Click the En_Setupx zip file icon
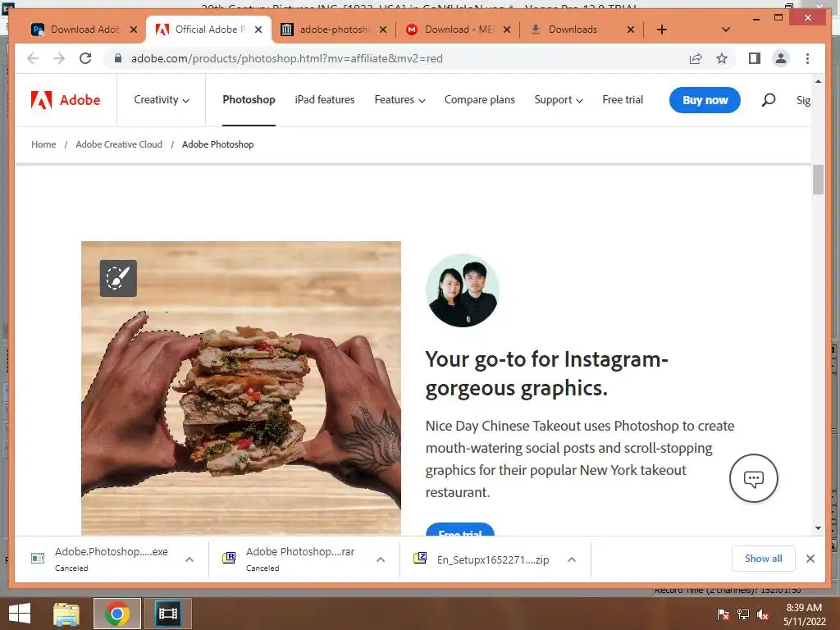840x630 pixels. pos(420,558)
